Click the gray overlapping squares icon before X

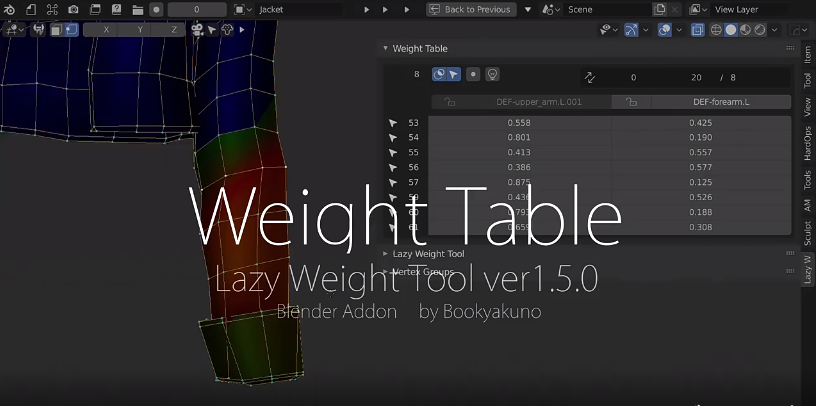[56, 30]
